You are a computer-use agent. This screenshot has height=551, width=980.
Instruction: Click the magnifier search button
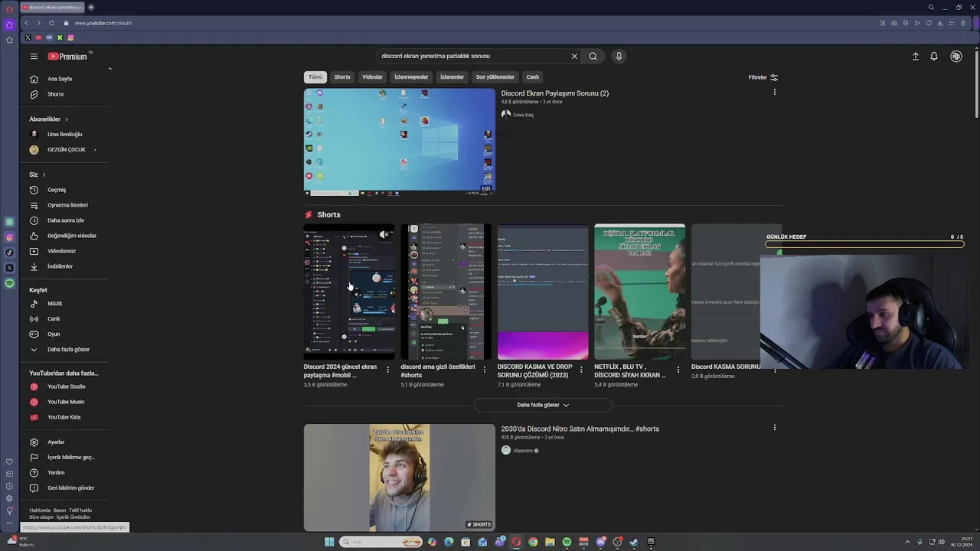click(593, 56)
